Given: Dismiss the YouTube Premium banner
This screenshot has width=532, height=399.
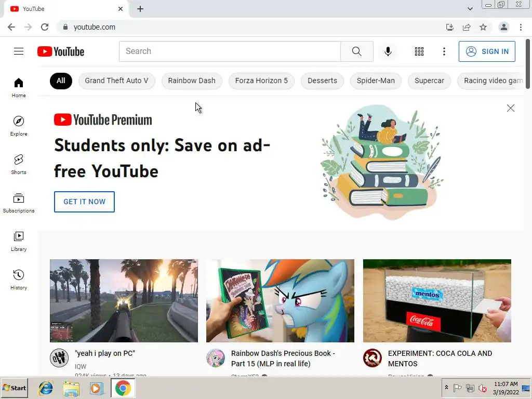Looking at the screenshot, I should click(x=510, y=108).
